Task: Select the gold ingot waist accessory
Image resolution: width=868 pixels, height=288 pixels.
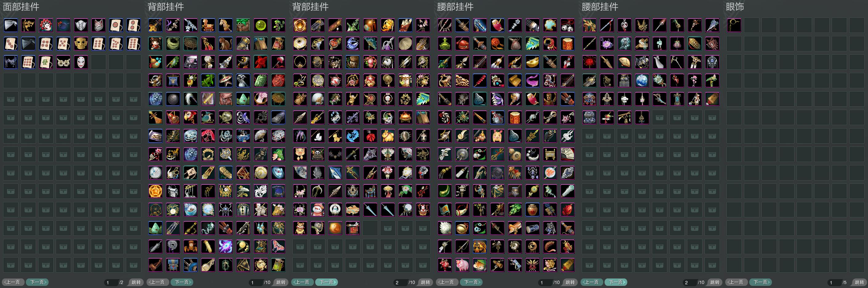Action: pos(532,62)
